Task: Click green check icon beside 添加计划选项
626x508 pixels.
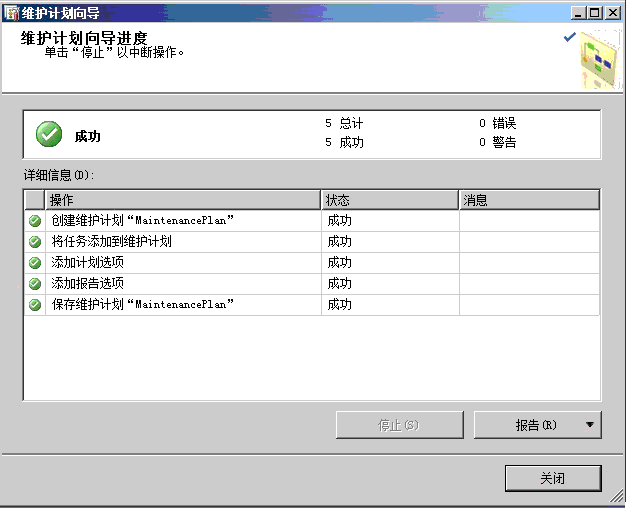Action: (x=35, y=263)
